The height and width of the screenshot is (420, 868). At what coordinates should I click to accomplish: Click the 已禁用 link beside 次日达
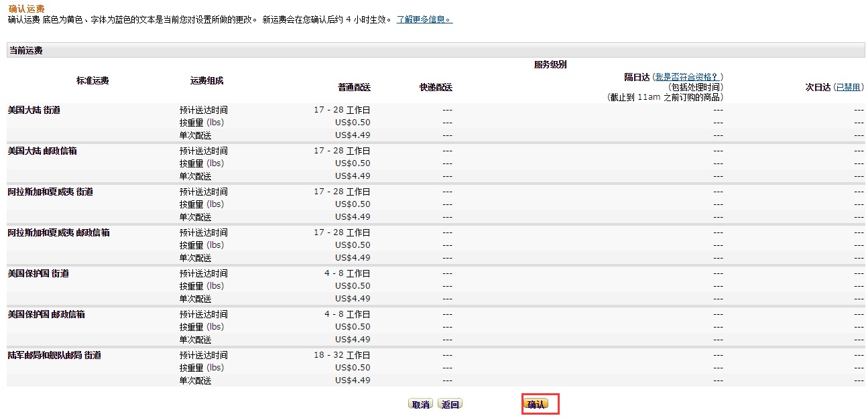(848, 87)
